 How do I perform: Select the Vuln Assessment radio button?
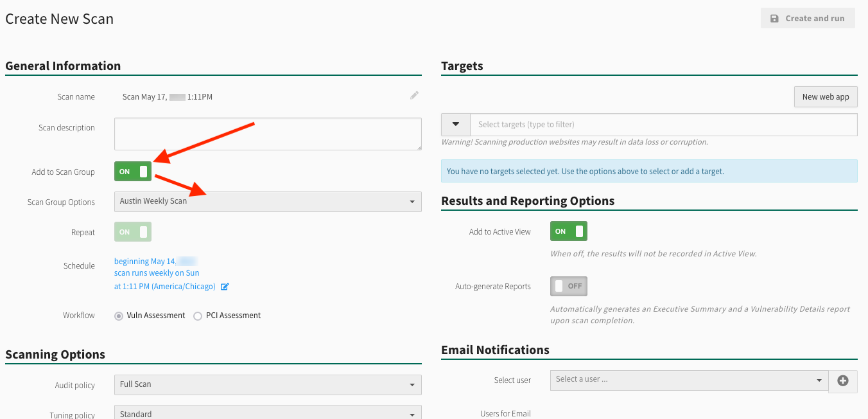tap(119, 316)
